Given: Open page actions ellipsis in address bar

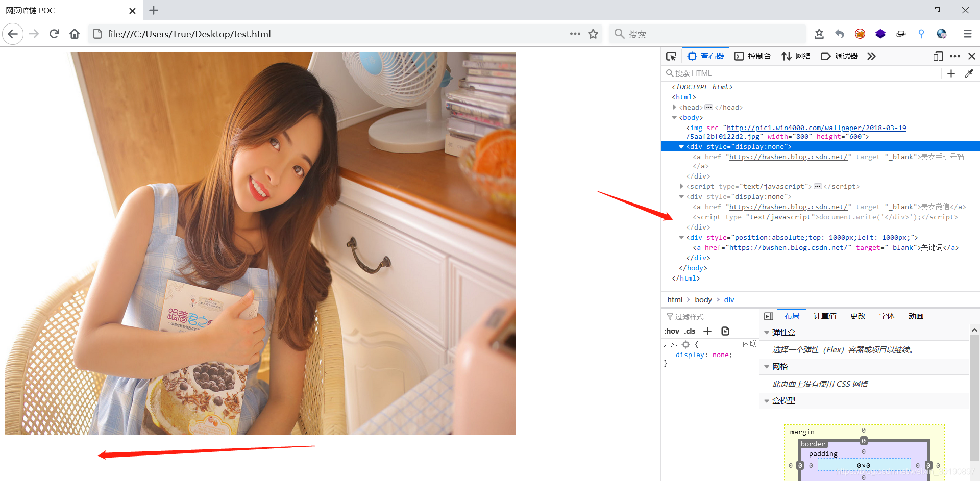Looking at the screenshot, I should click(x=575, y=34).
